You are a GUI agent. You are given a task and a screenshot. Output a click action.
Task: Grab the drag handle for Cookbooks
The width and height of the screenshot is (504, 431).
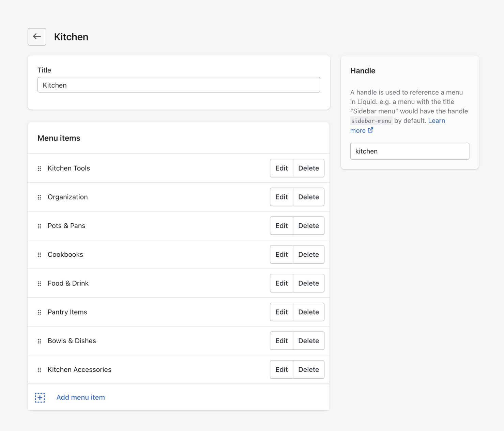(x=40, y=255)
